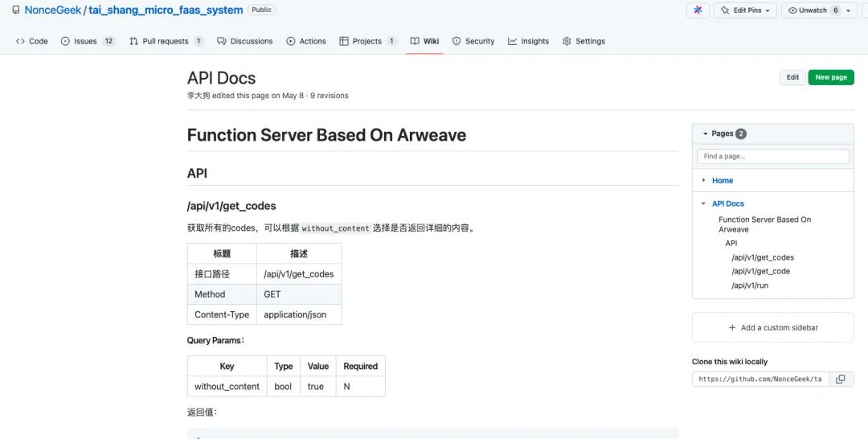Switch to the Issues tab
The image size is (868, 439).
[88, 41]
